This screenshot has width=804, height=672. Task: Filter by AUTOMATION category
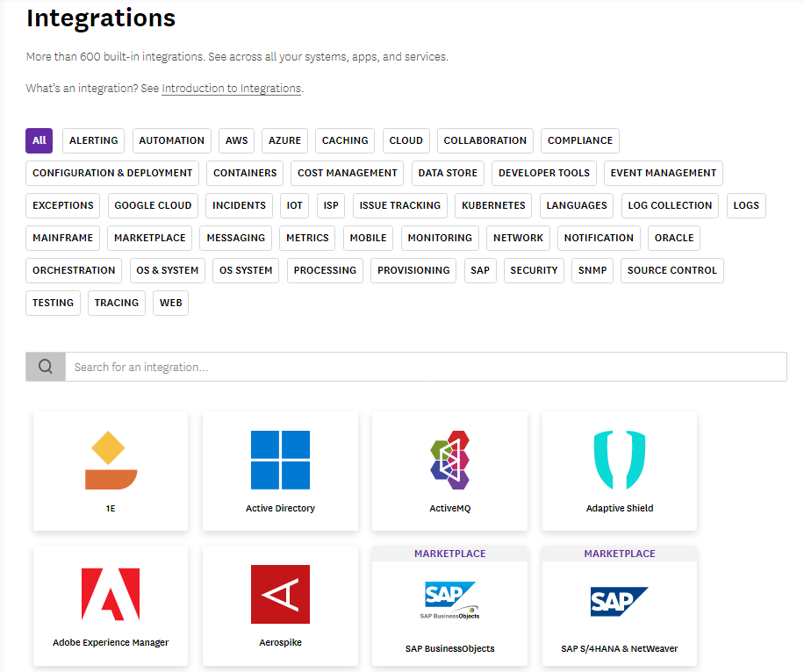172,140
